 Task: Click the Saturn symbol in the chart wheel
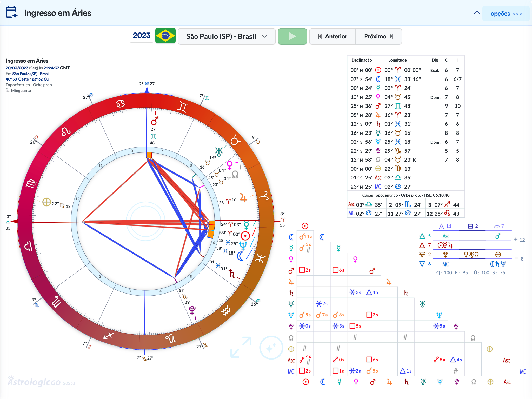(232, 274)
